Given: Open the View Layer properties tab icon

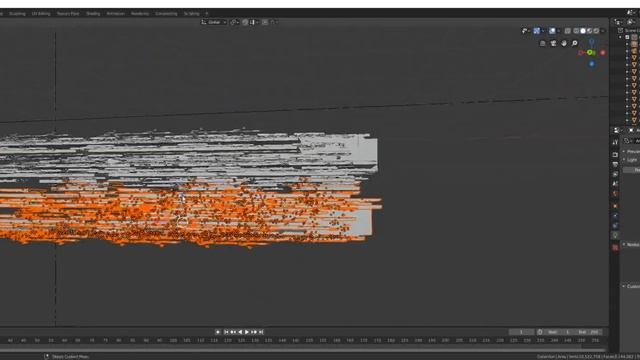Looking at the screenshot, I should (x=616, y=174).
